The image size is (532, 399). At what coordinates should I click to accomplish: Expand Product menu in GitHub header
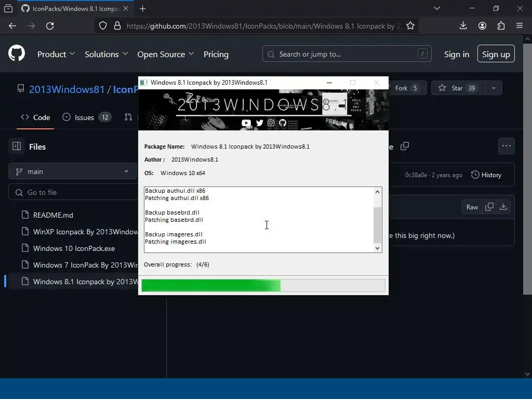point(56,54)
